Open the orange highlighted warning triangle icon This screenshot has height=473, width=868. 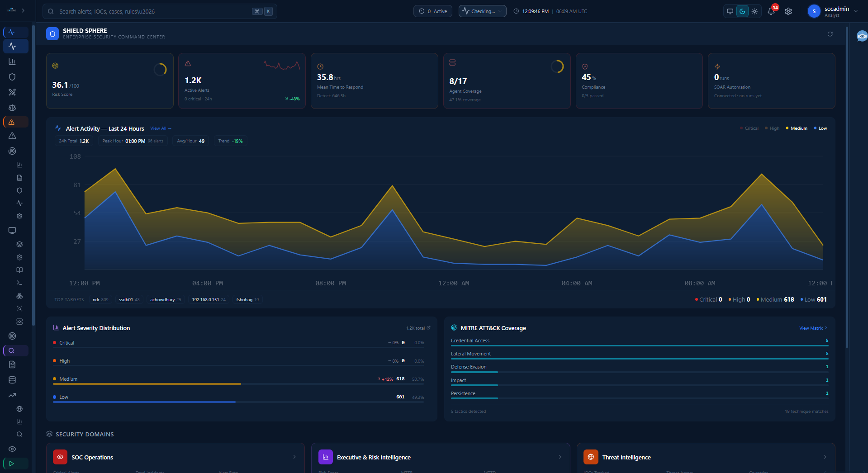pos(16,122)
